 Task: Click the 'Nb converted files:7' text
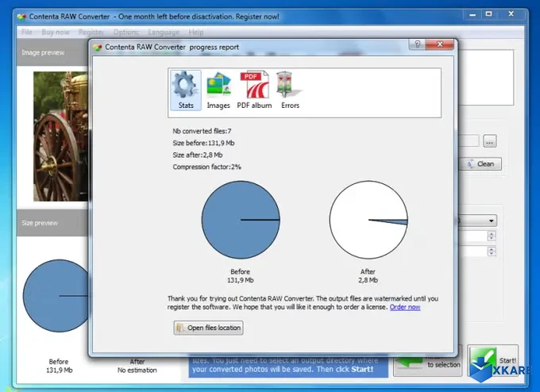click(202, 131)
